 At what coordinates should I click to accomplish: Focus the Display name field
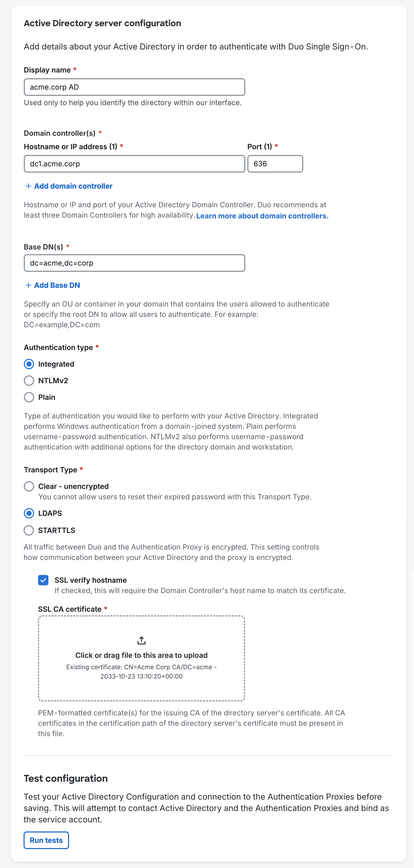(134, 87)
